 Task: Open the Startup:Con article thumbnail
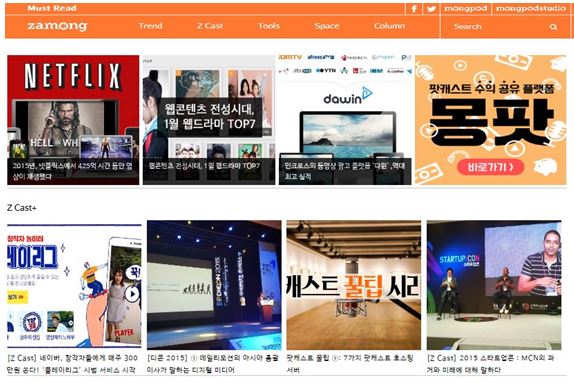click(494, 285)
